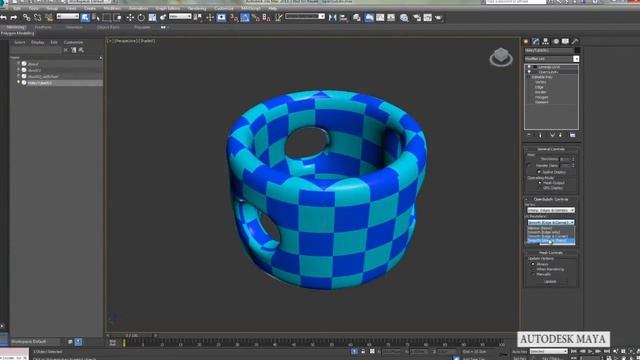The height and width of the screenshot is (360, 640).
Task: Choose Smooth (Edge only) in dropdown list
Action: pos(544,232)
